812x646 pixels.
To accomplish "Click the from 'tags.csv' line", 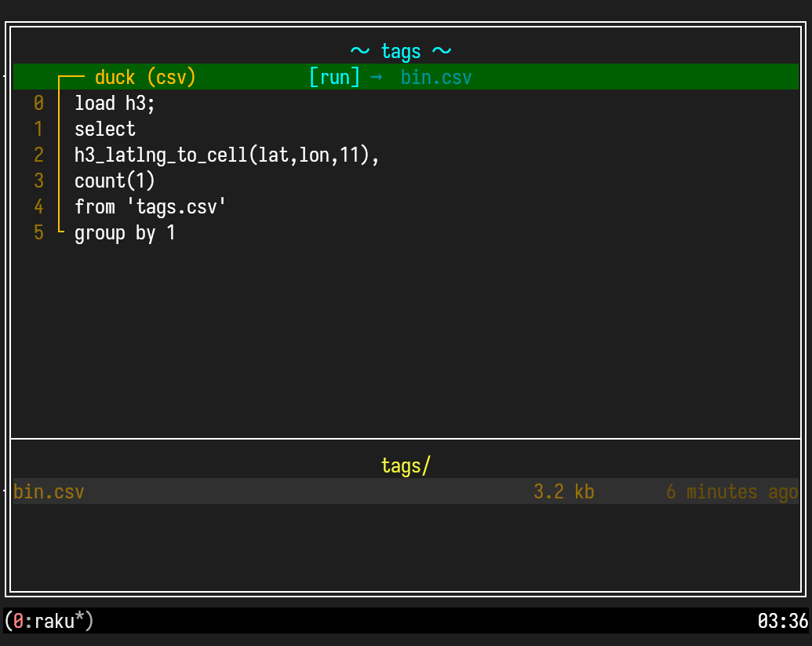I will [x=150, y=207].
